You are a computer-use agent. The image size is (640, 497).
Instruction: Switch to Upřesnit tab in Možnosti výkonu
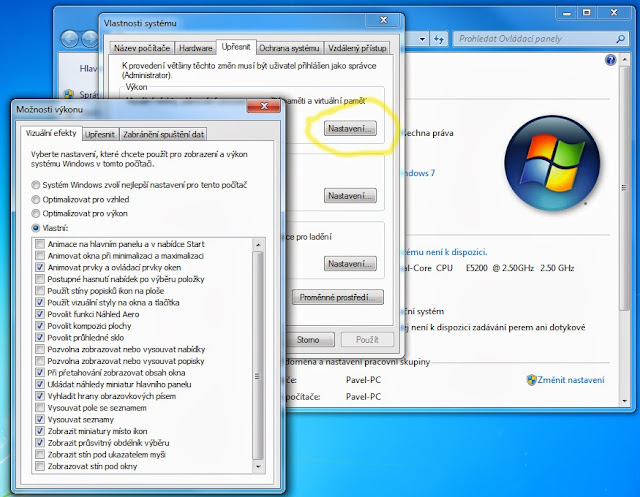(x=100, y=134)
